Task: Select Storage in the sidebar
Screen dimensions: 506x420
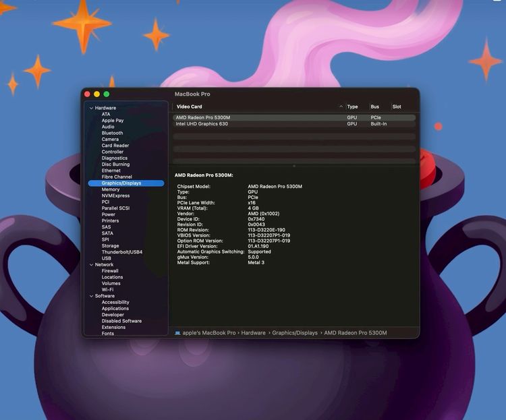Action: pos(111,246)
